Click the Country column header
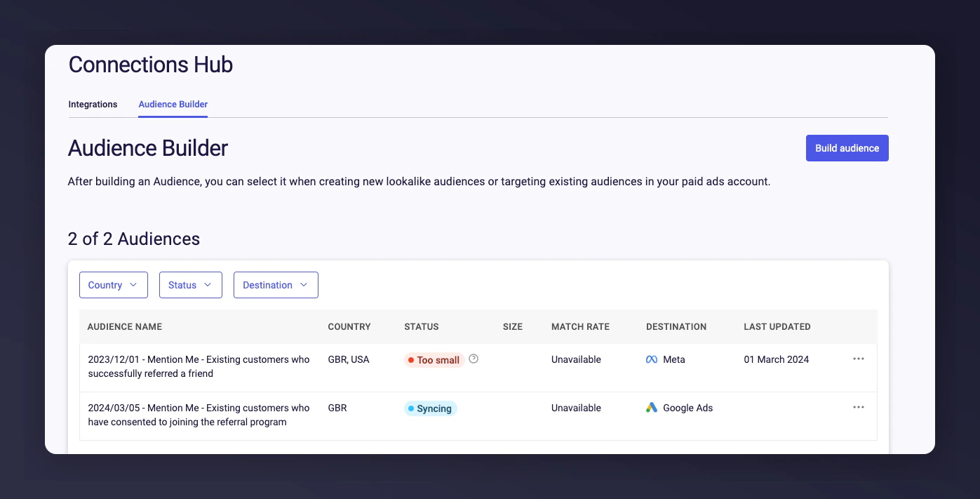Image resolution: width=980 pixels, height=499 pixels. click(349, 327)
